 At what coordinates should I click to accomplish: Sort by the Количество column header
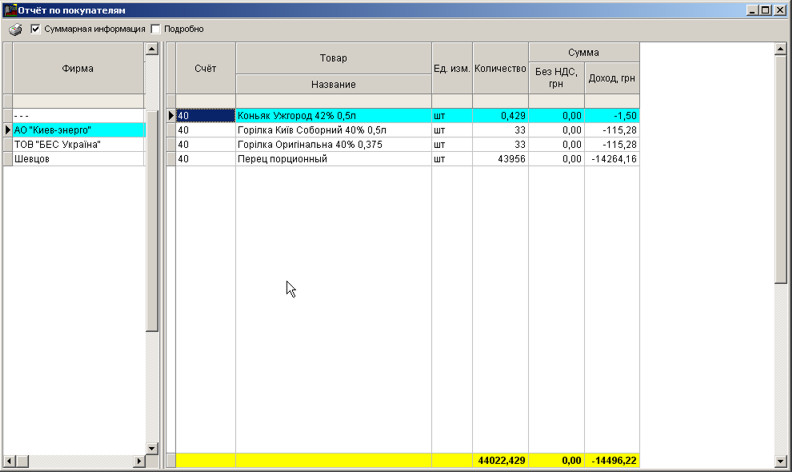[500, 68]
